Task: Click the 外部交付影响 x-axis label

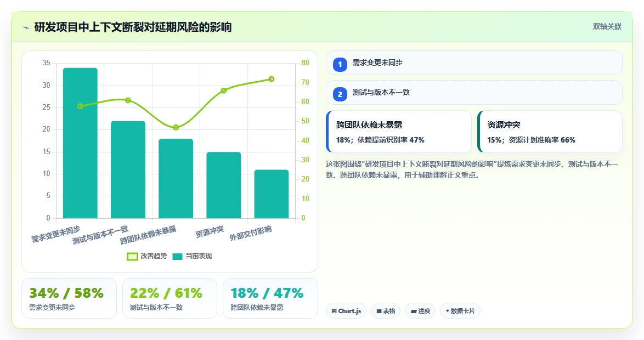Action: (251, 233)
